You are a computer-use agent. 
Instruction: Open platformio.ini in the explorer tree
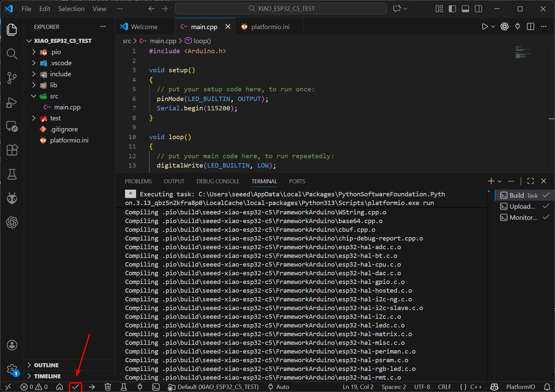[69, 140]
